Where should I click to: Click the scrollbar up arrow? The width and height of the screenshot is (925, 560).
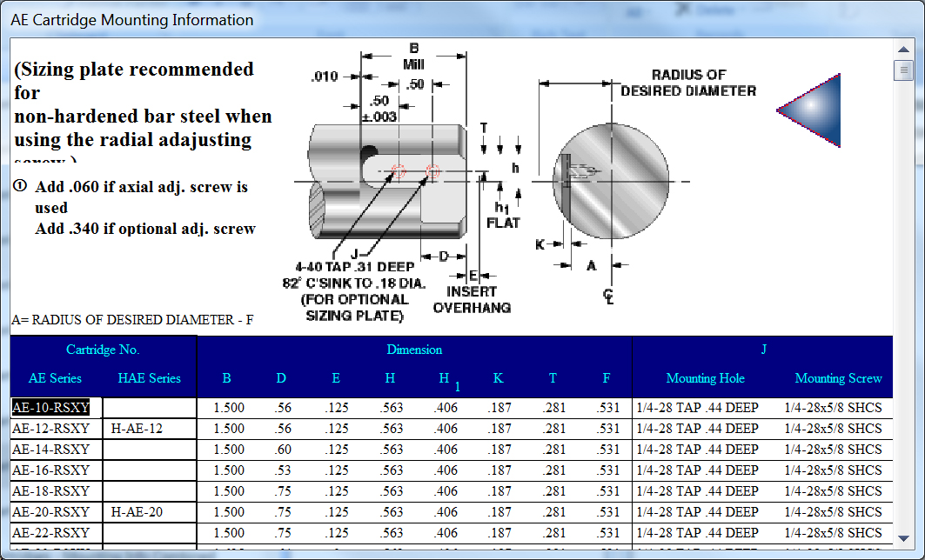point(903,48)
